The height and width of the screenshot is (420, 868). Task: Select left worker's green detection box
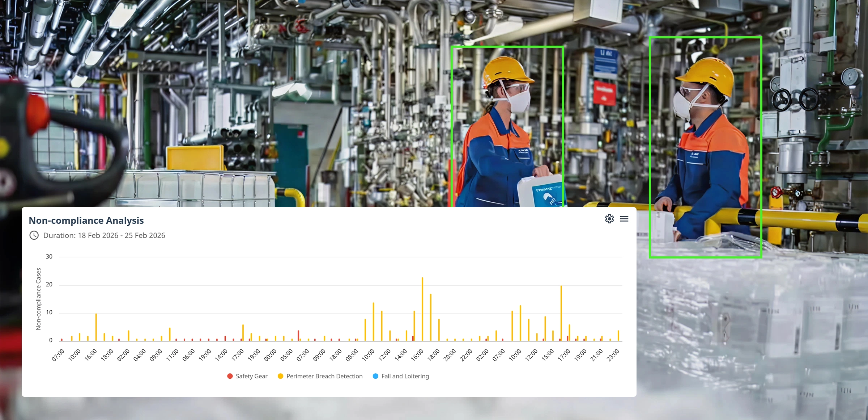point(507,127)
